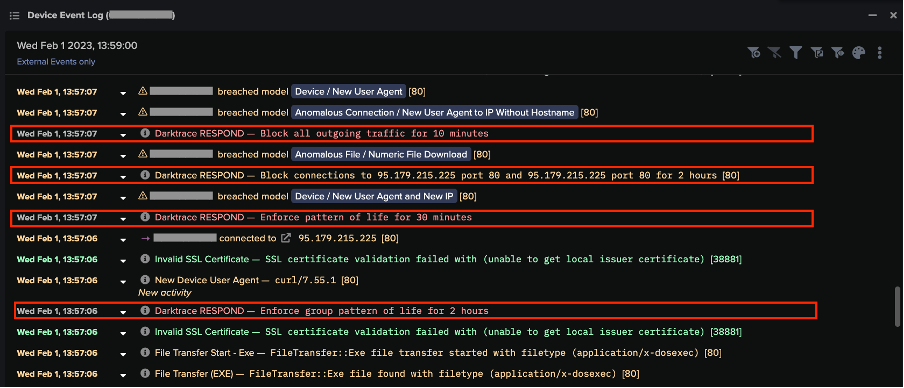Click info icon on File Transfer (EXE) row
The height and width of the screenshot is (388, 904).
145,374
